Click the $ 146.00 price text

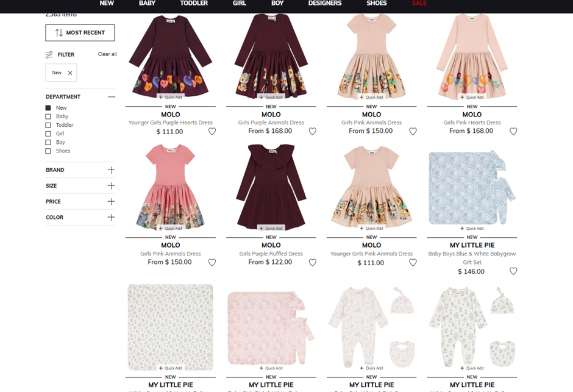click(471, 271)
